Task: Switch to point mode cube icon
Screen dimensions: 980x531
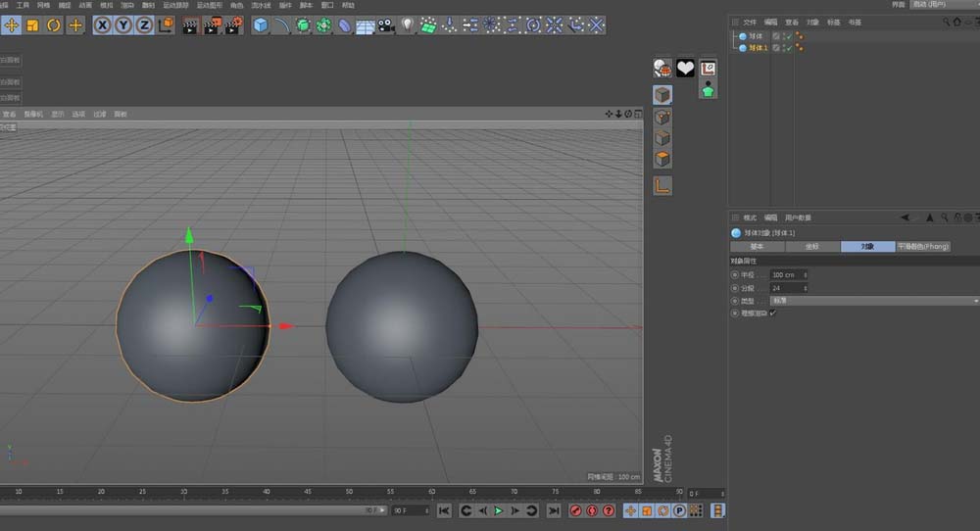Action: click(662, 117)
